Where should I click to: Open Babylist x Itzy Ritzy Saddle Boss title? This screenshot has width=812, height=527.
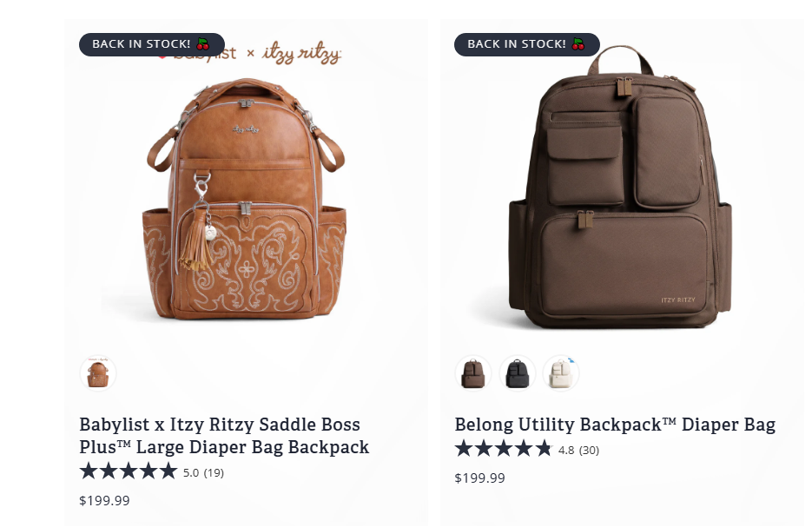[x=224, y=436]
